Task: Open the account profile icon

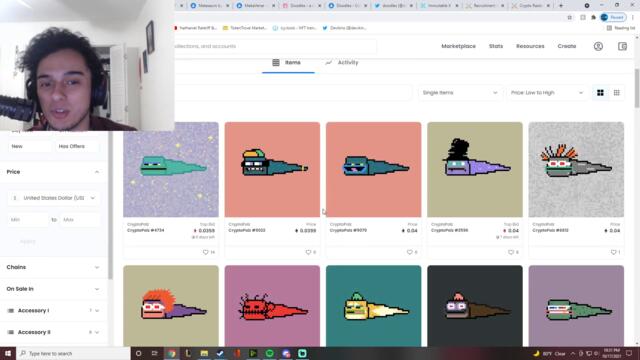Action: click(598, 46)
